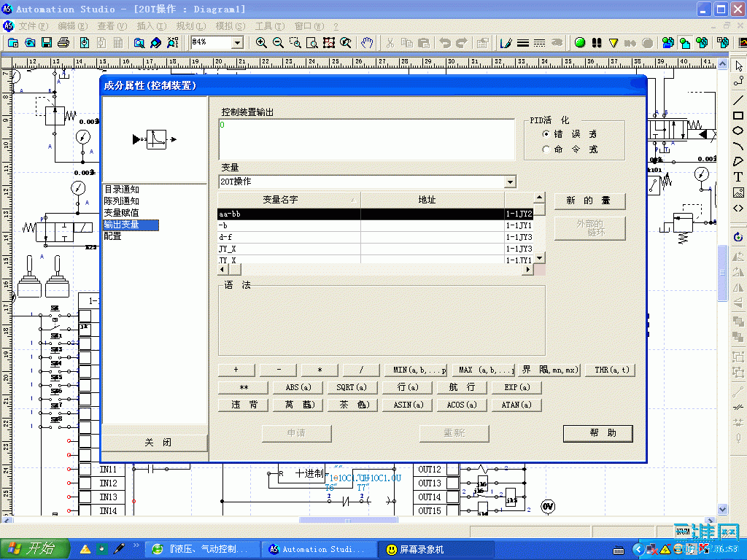
Task: Select the Pan hand tool on the toolbar
Action: click(x=367, y=42)
